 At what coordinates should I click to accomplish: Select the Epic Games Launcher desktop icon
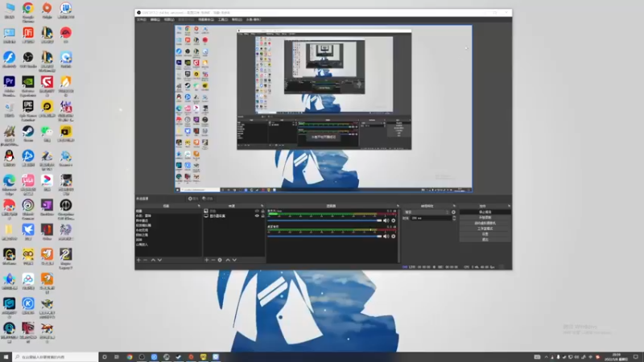pos(28,110)
